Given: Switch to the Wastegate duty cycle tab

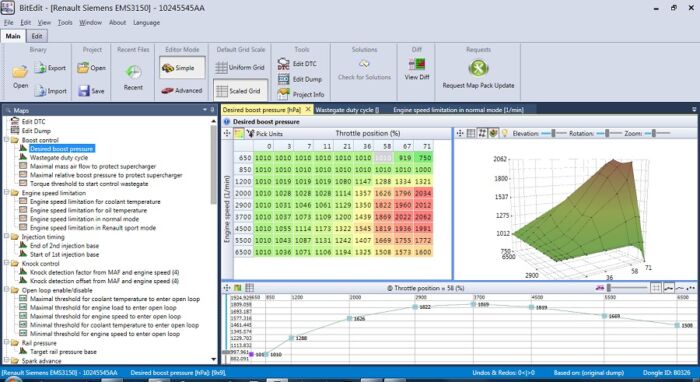Looking at the screenshot, I should [x=347, y=110].
